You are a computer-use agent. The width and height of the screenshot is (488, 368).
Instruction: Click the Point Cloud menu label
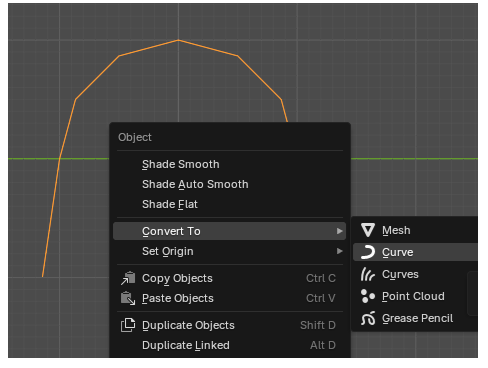(413, 296)
